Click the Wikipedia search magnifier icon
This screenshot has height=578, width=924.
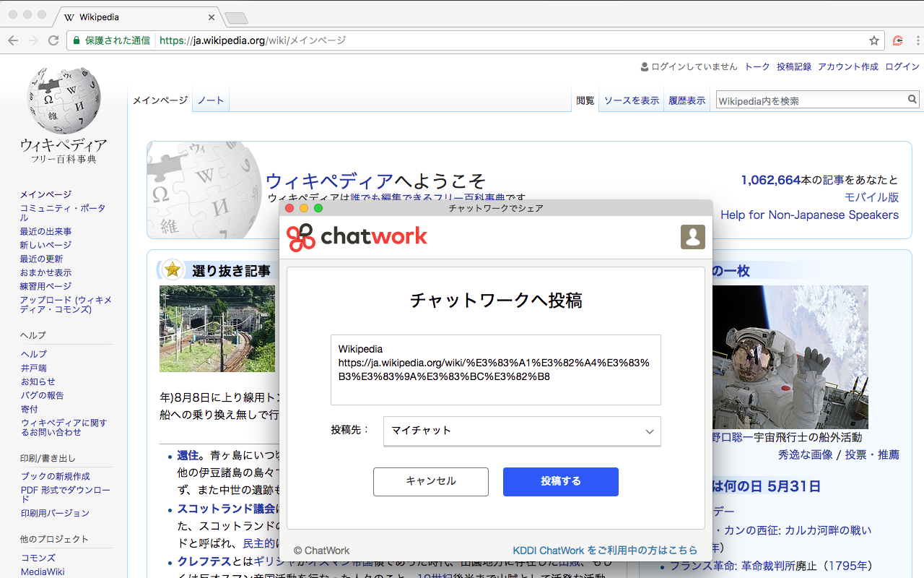click(912, 100)
